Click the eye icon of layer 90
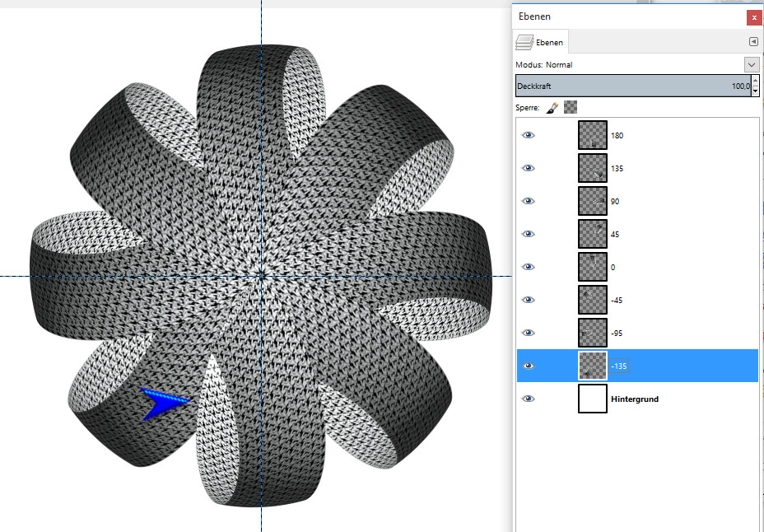 click(x=529, y=201)
